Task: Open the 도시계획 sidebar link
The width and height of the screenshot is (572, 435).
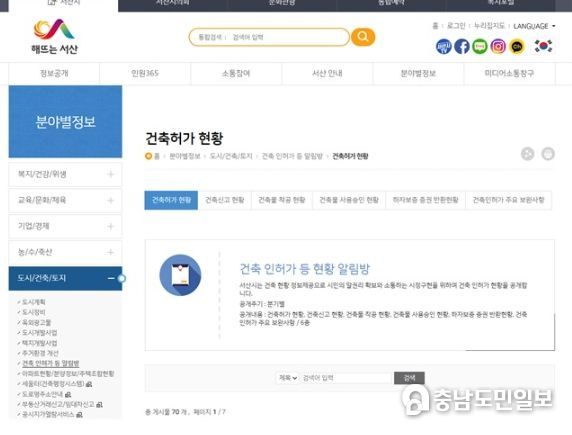Action: 34,302
